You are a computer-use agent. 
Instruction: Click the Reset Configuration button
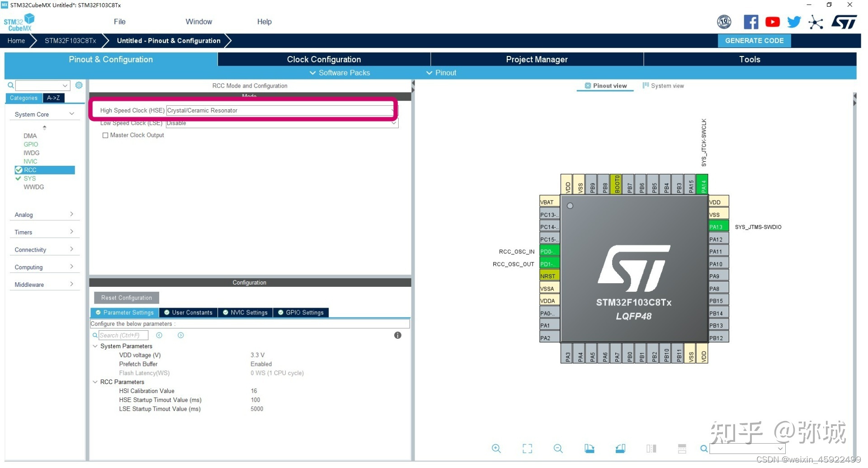tap(127, 298)
